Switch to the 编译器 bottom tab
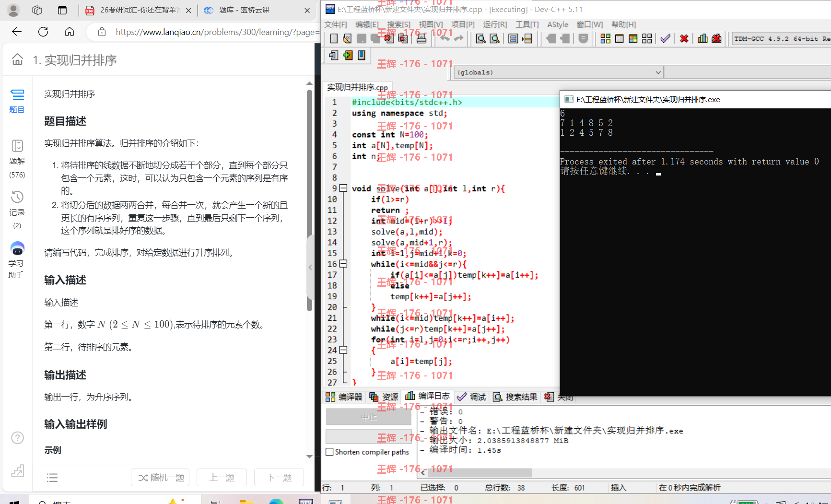Screen dimensions: 831x504 click(x=344, y=397)
